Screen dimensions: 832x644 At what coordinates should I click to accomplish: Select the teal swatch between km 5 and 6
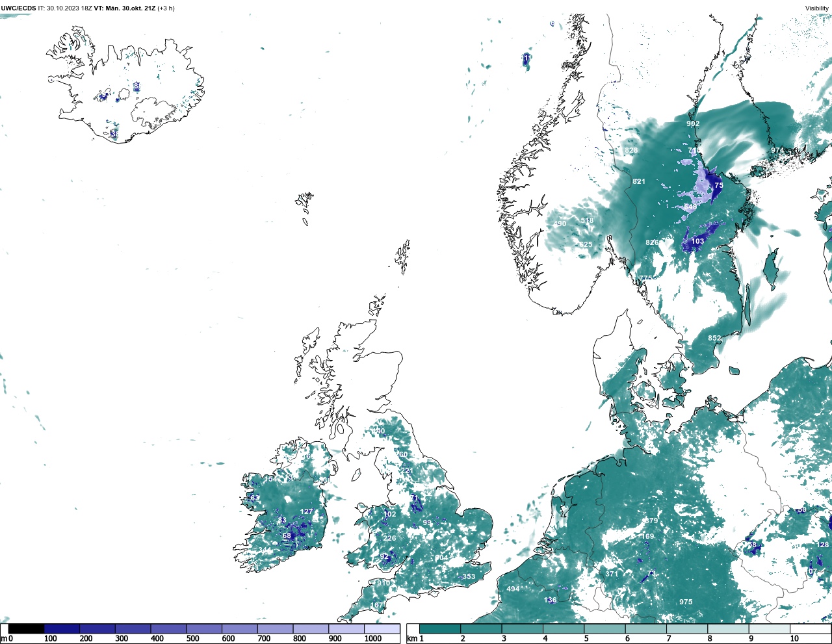[604, 629]
